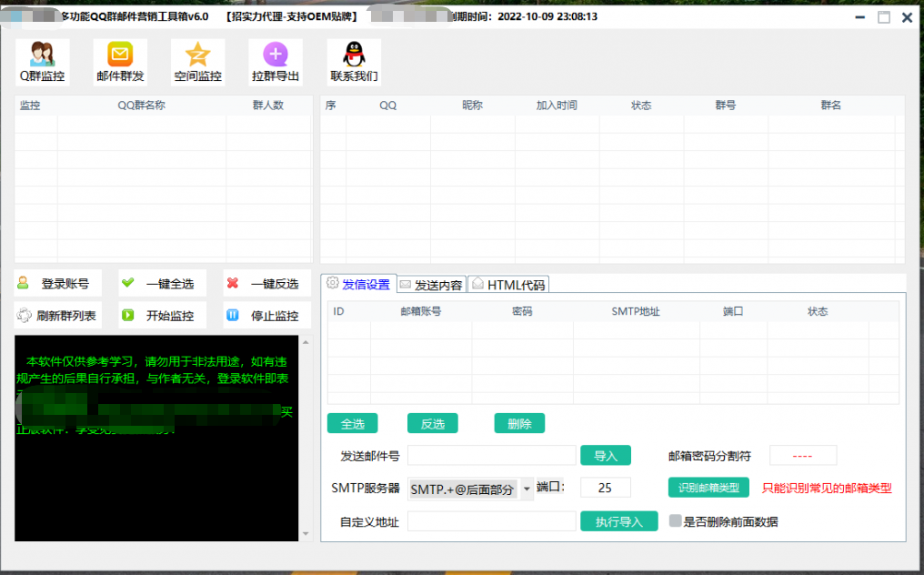Switch to the 发信设置 tab
924x575 pixels.
[x=359, y=284]
